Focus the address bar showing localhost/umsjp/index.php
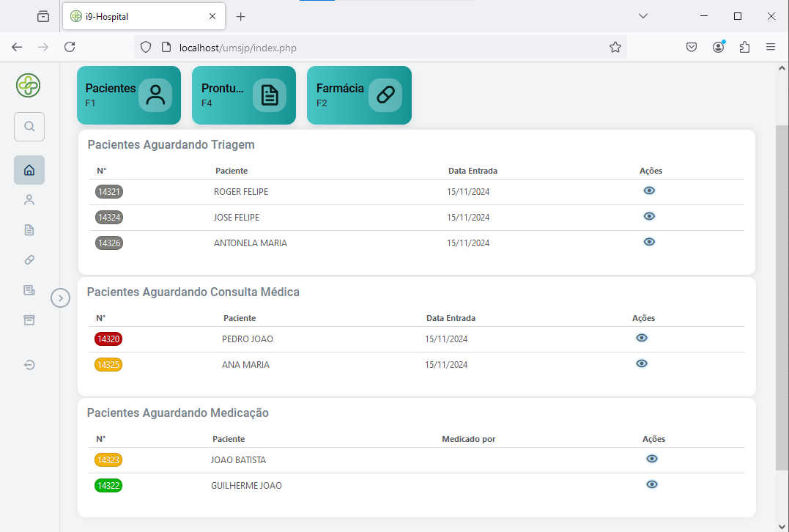 (x=380, y=48)
